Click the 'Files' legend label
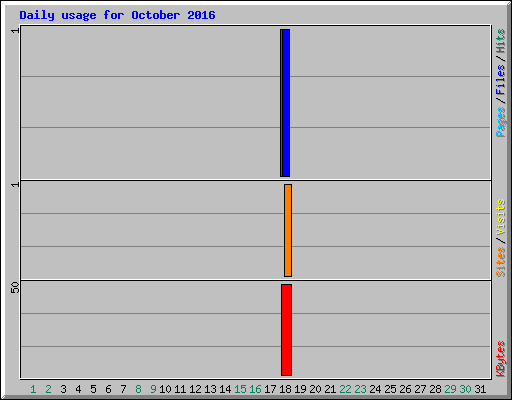 pos(500,79)
